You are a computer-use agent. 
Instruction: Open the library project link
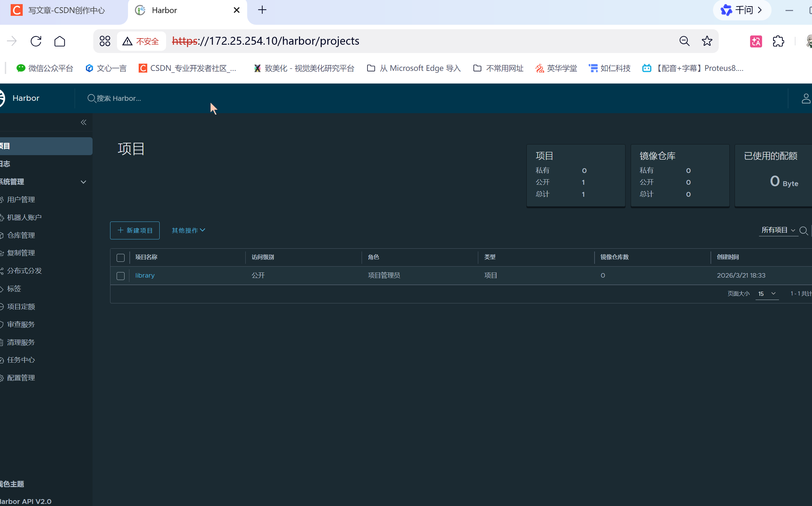145,276
